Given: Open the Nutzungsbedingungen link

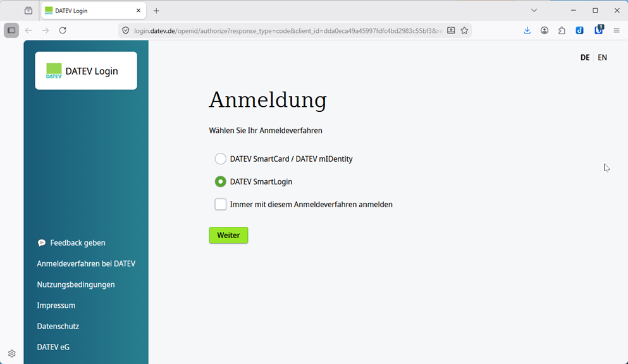Looking at the screenshot, I should coord(76,284).
